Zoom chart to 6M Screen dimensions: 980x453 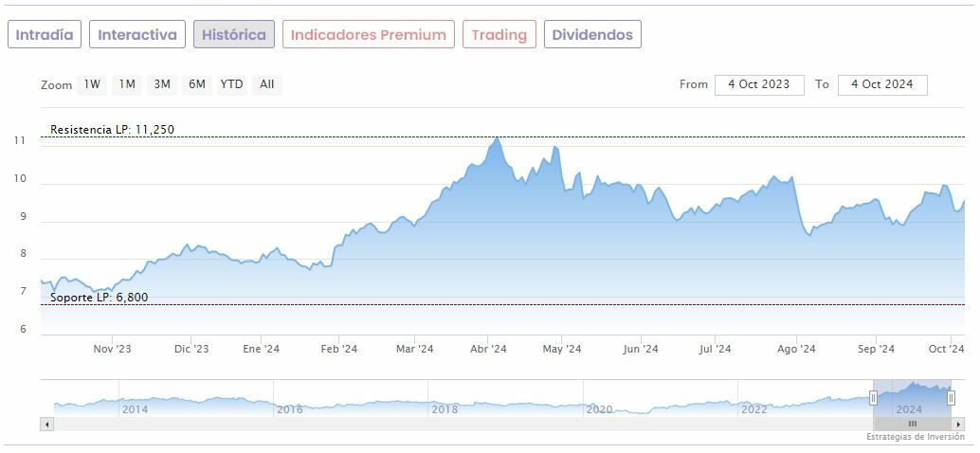point(197,84)
